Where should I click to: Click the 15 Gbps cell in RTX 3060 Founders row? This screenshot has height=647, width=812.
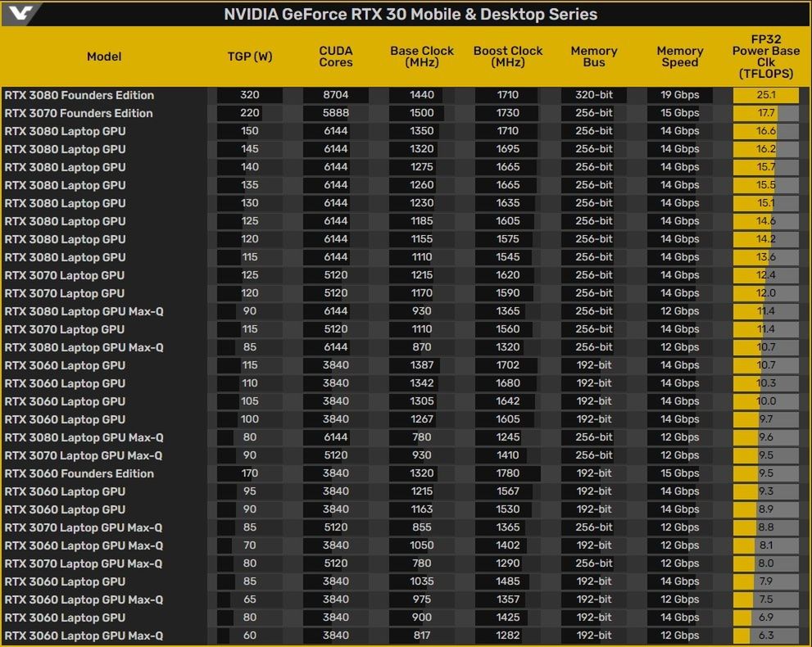(x=679, y=473)
